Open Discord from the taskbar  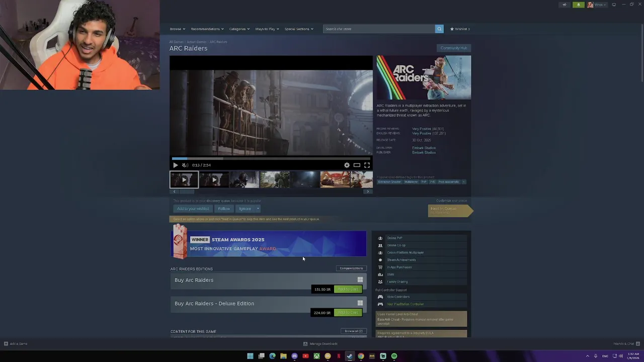(x=294, y=356)
